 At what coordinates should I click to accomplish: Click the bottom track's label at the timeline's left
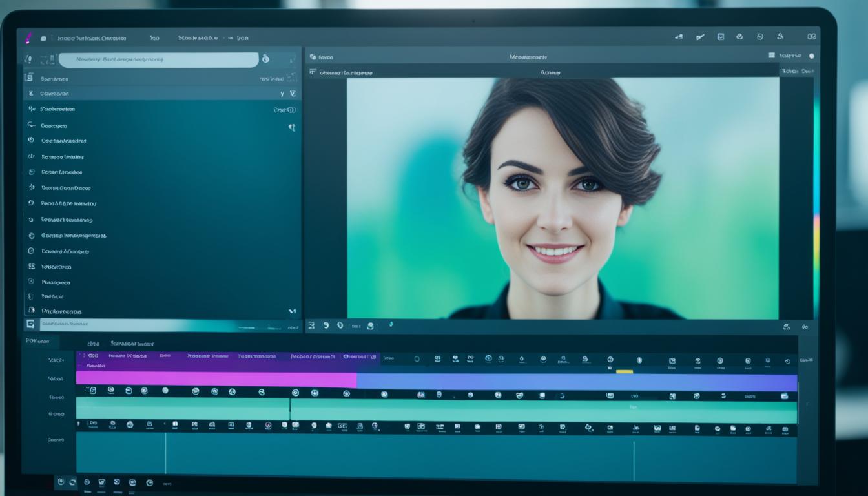[x=56, y=440]
